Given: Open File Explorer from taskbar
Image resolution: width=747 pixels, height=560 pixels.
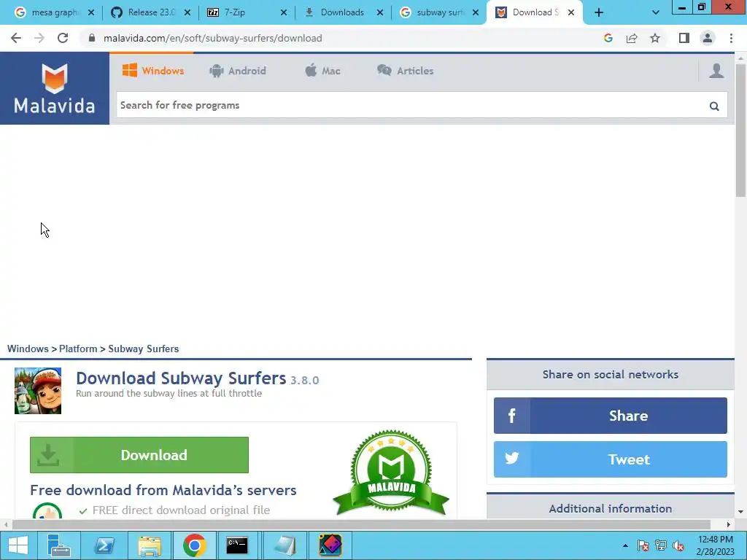Looking at the screenshot, I should coord(149,545).
